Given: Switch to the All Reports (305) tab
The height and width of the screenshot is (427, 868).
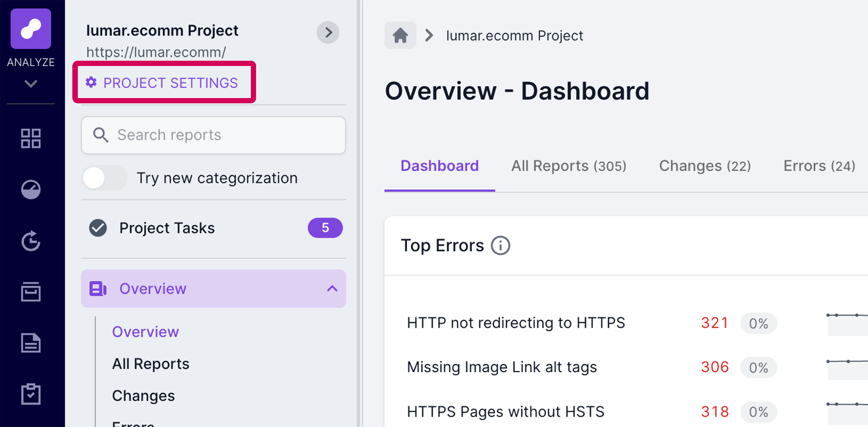Looking at the screenshot, I should (569, 166).
